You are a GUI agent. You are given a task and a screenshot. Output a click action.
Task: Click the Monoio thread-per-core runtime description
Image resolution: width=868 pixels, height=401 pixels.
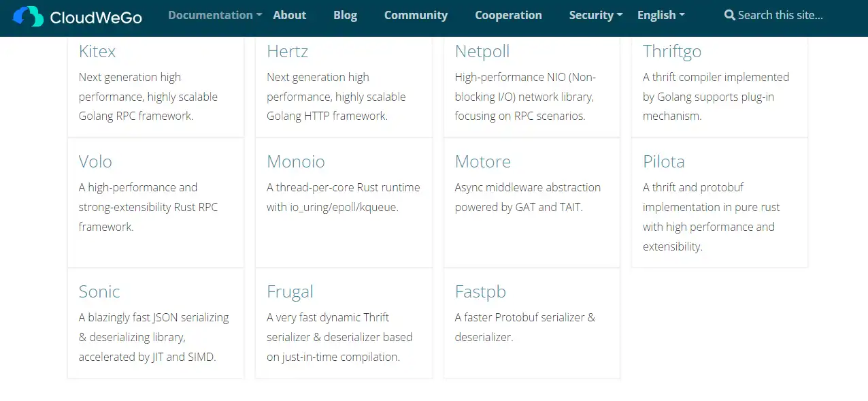(344, 197)
